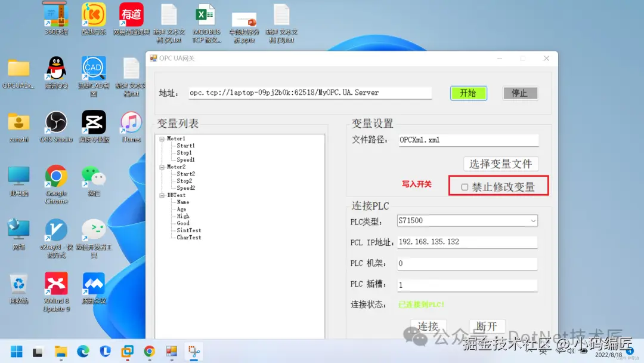Open File Explorer from the taskbar
This screenshot has height=363, width=644.
pos(60,352)
